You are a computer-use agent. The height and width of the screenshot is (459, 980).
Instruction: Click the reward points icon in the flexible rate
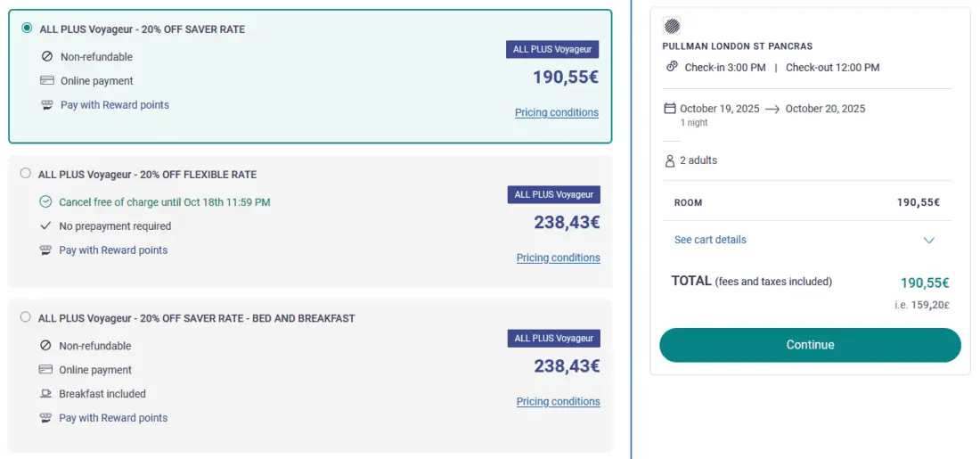(45, 250)
